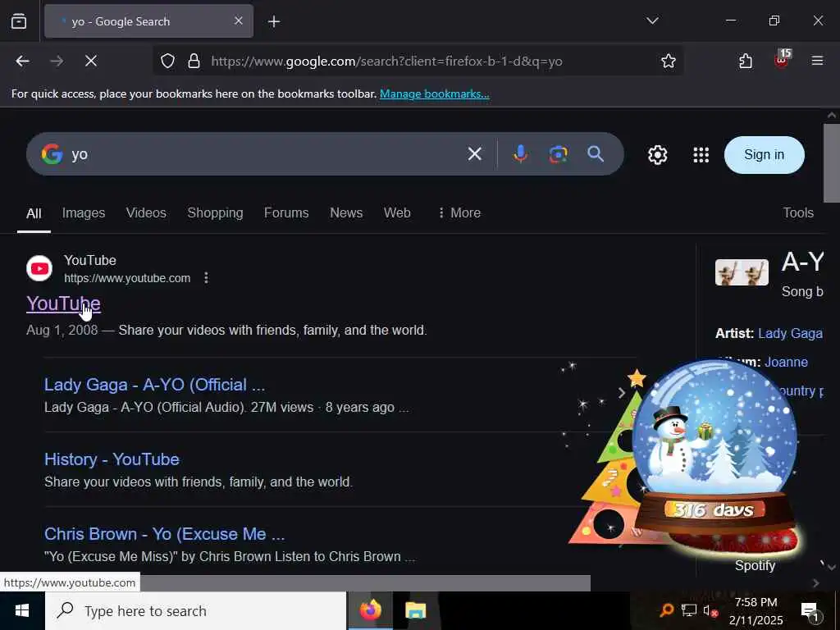The height and width of the screenshot is (630, 840).
Task: Open network status tray icon
Action: pyautogui.click(x=689, y=610)
